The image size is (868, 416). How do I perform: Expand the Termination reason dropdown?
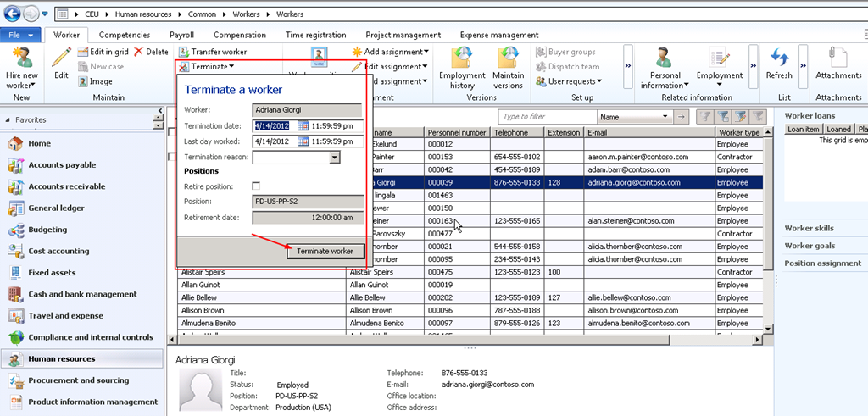tap(334, 157)
